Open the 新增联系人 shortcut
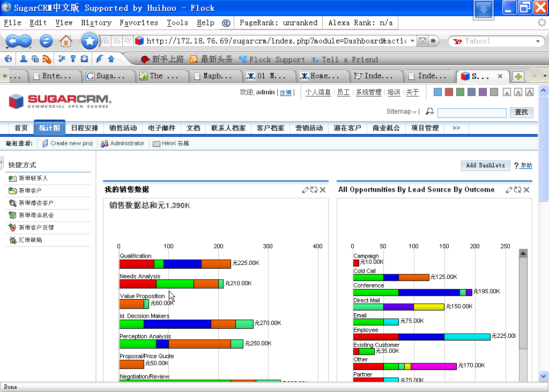The width and height of the screenshot is (549, 392). click(x=33, y=178)
